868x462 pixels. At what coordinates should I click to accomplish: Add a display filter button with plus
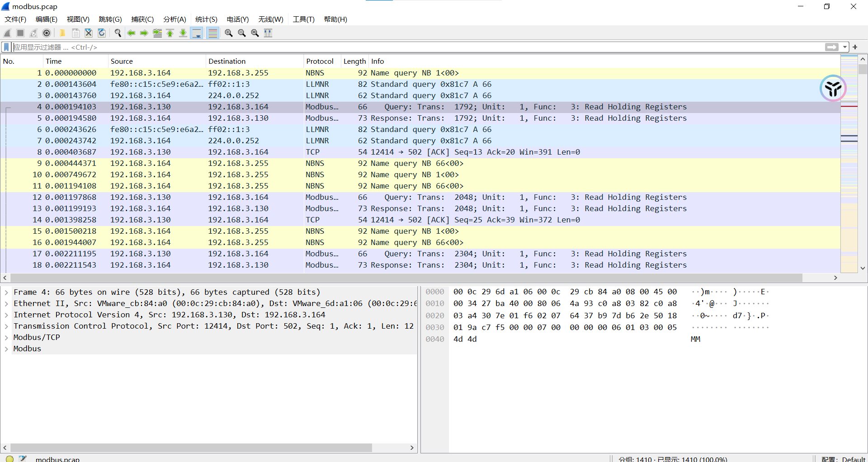point(855,47)
